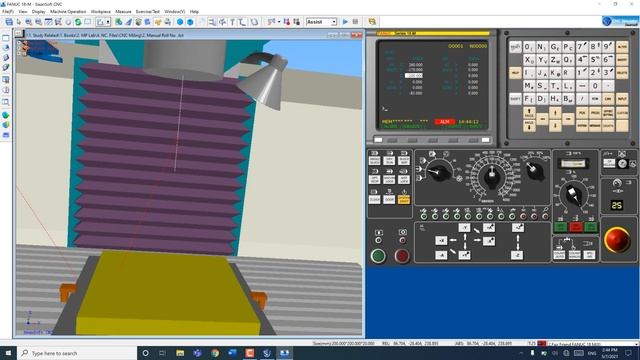Click the green S circle toolbar icon
The width and height of the screenshot is (640, 360).
78,22
